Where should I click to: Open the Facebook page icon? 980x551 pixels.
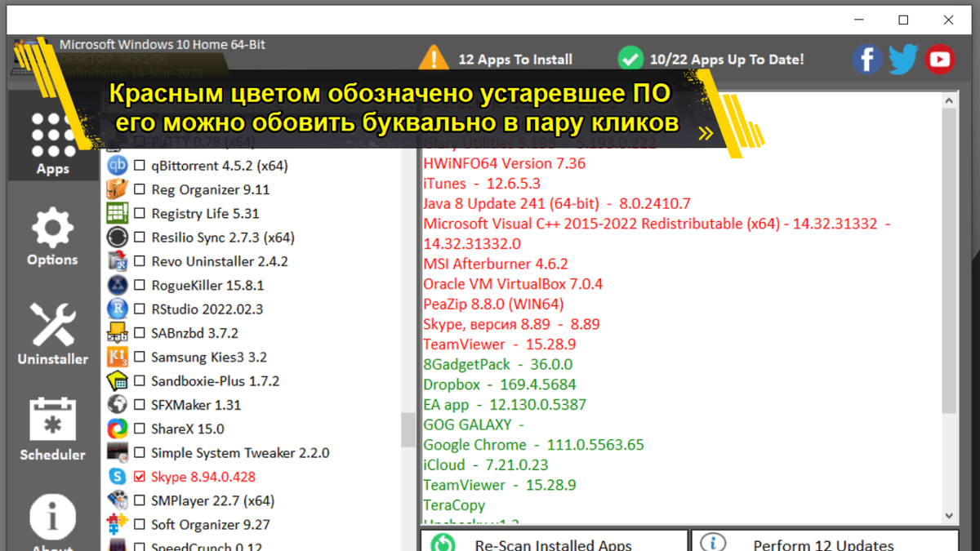click(866, 59)
